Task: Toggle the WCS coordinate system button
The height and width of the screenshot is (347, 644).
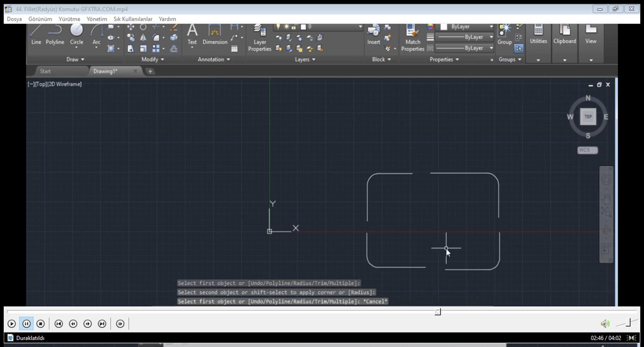Action: point(587,150)
